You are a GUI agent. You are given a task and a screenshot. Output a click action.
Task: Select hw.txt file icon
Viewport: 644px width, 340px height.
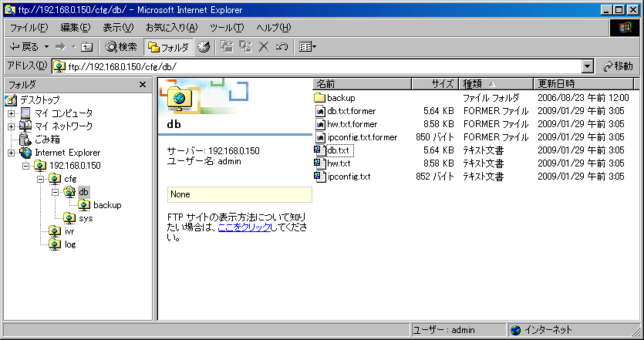[319, 163]
